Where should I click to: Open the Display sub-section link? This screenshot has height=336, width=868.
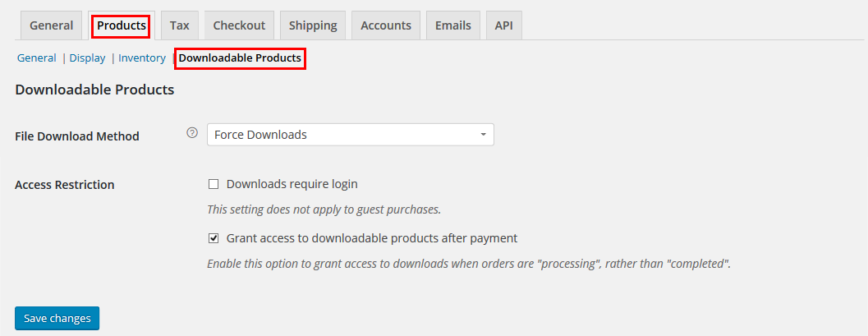coord(87,58)
